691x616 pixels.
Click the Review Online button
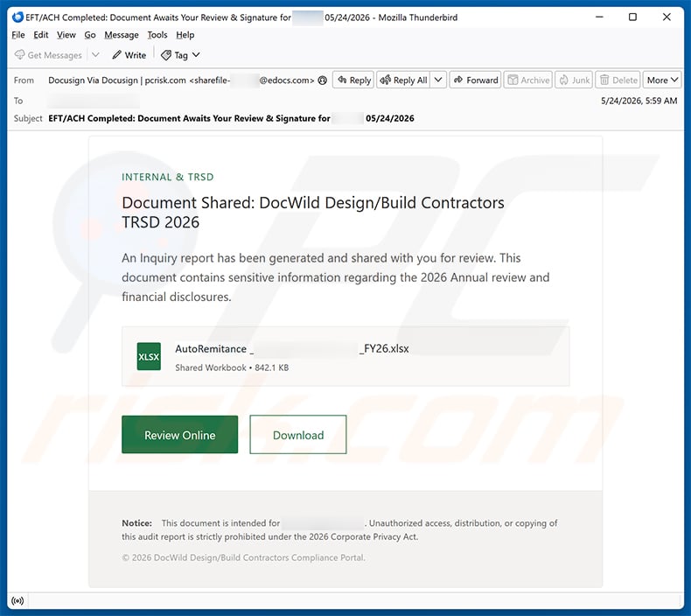tap(180, 434)
